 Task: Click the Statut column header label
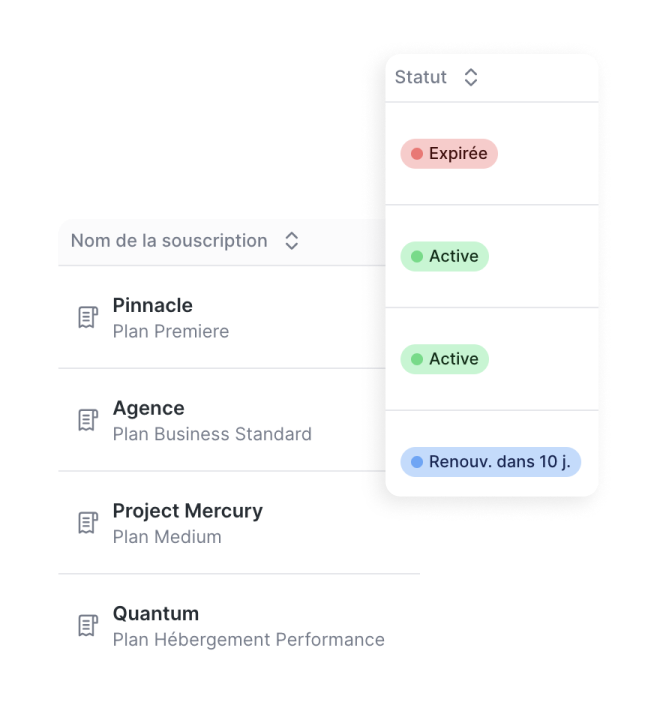(x=421, y=78)
